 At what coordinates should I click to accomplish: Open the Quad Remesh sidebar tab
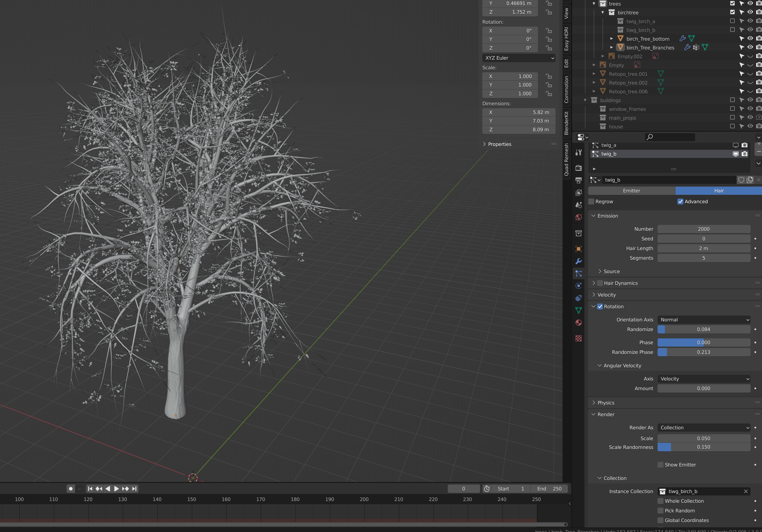coord(566,160)
